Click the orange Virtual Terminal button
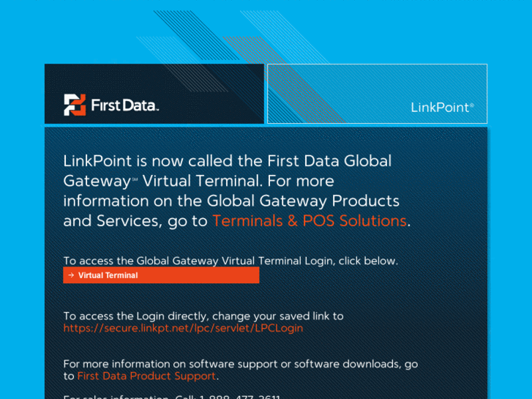532x399 pixels. click(x=161, y=275)
